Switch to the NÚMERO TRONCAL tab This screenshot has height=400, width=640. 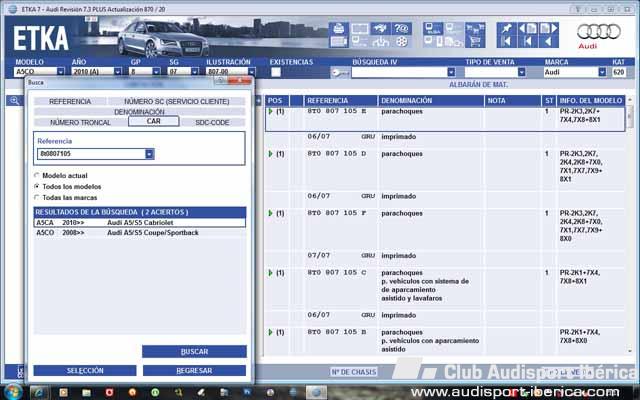coord(80,122)
